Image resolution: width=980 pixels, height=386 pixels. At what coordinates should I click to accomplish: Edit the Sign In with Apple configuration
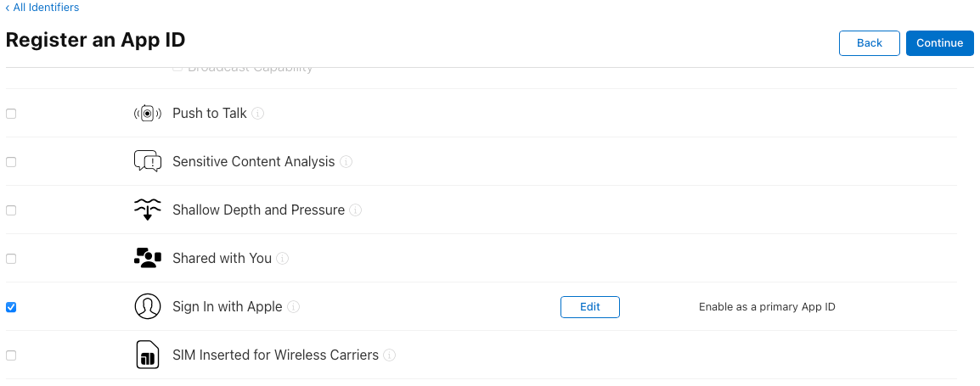[x=589, y=307]
